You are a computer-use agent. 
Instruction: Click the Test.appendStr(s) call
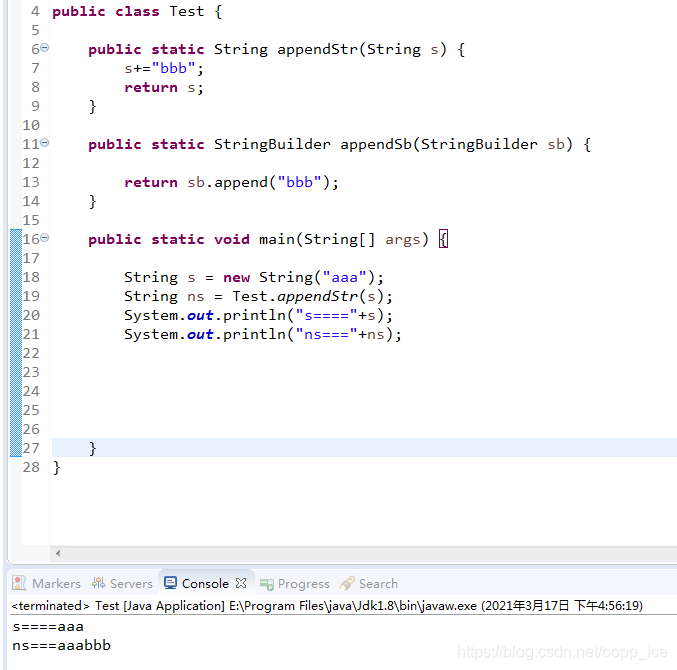[308, 296]
